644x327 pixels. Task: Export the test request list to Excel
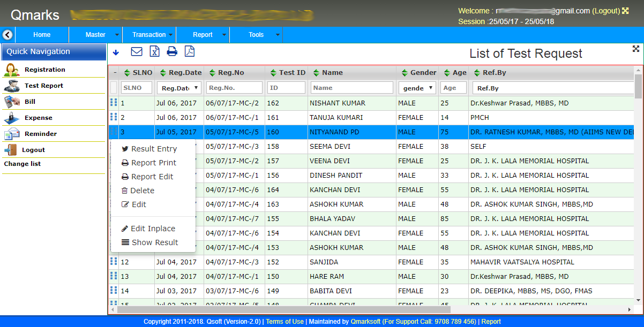pos(154,51)
